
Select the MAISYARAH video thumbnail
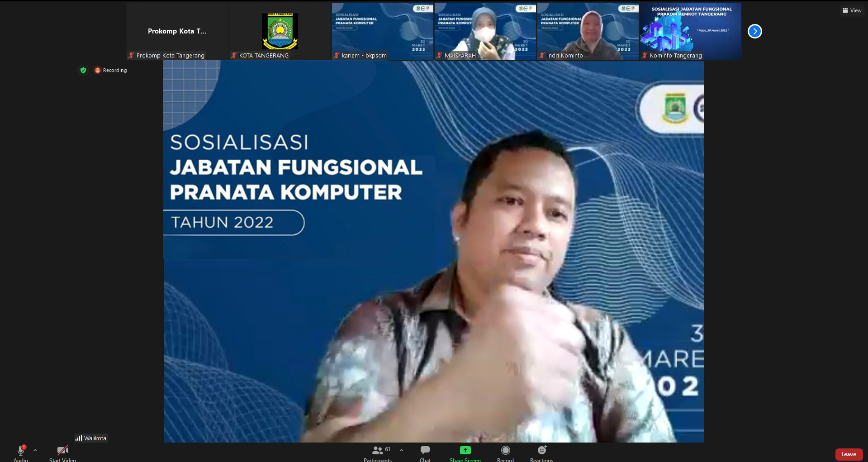(485, 31)
